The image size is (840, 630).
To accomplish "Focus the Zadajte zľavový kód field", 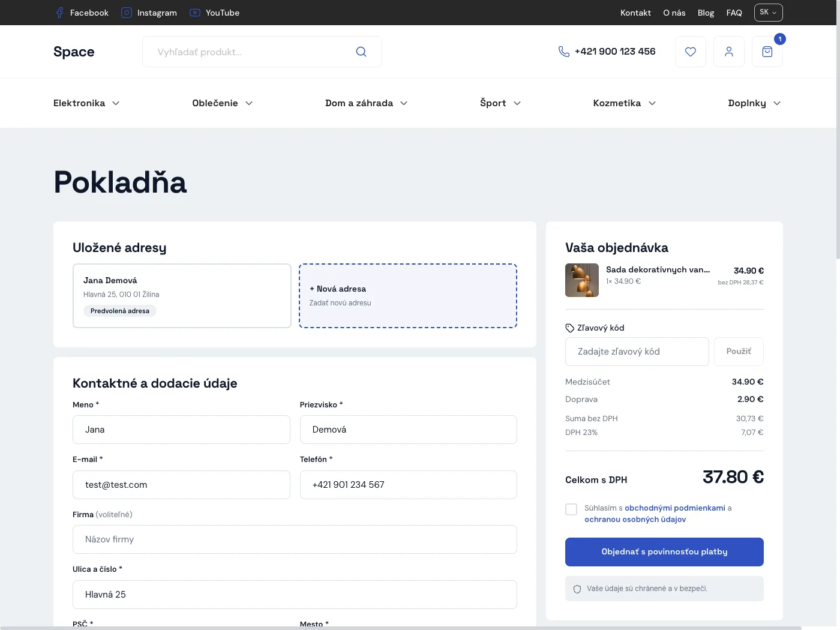I will 637,352.
